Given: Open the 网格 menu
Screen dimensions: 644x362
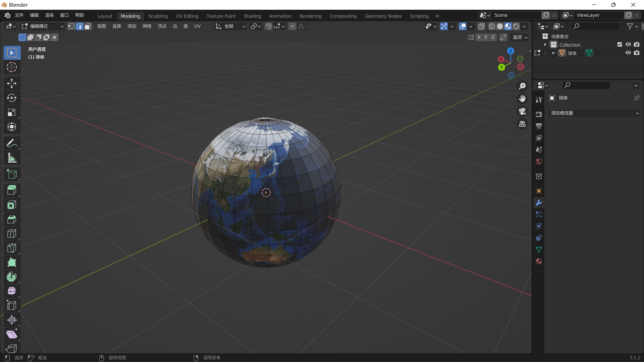Looking at the screenshot, I should coord(147,26).
